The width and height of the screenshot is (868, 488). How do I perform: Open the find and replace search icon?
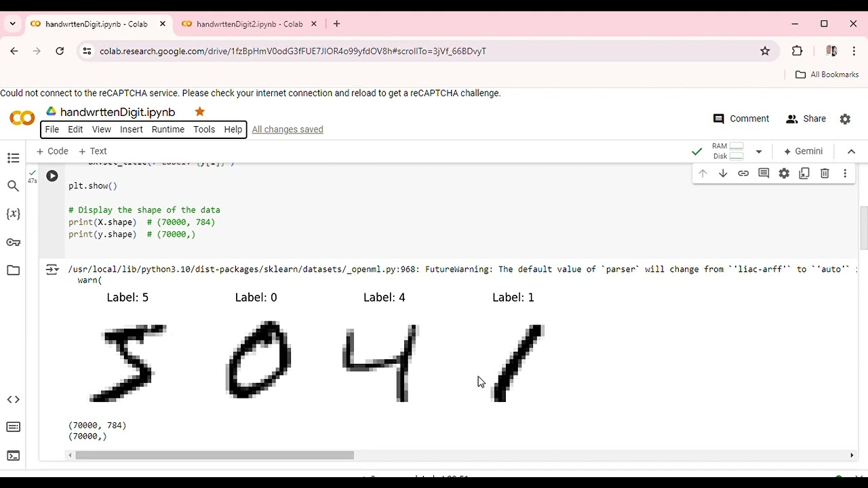(x=13, y=186)
